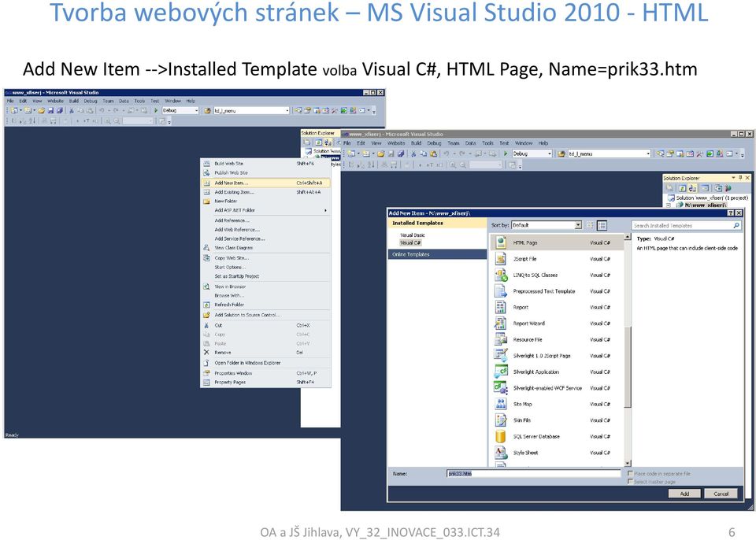Image resolution: width=756 pixels, height=540 pixels.
Task: Click green Start Debugging arrow beside dialog-window Debug dropdown
Action: (506, 153)
